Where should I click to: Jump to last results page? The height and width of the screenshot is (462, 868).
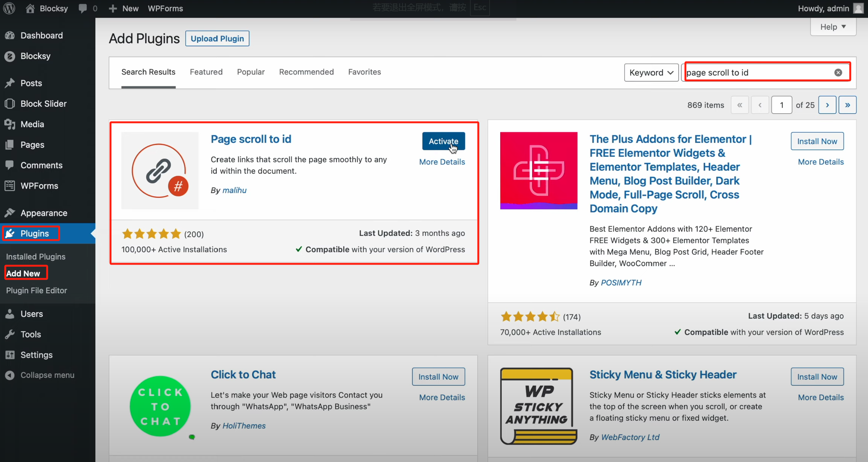[x=847, y=105]
